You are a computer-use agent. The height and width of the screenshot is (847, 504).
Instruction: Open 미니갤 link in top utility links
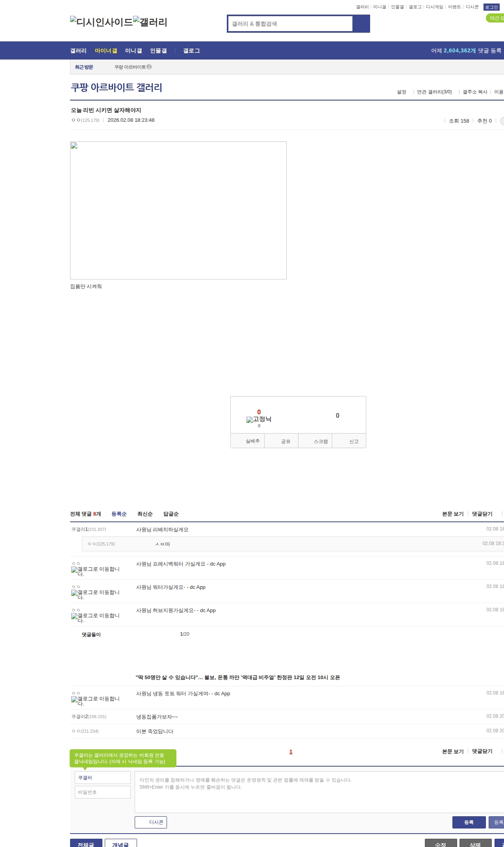pos(380,7)
